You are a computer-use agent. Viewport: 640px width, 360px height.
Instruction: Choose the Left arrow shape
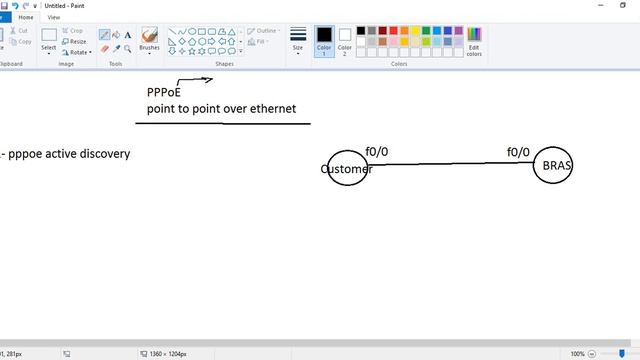pyautogui.click(x=222, y=42)
